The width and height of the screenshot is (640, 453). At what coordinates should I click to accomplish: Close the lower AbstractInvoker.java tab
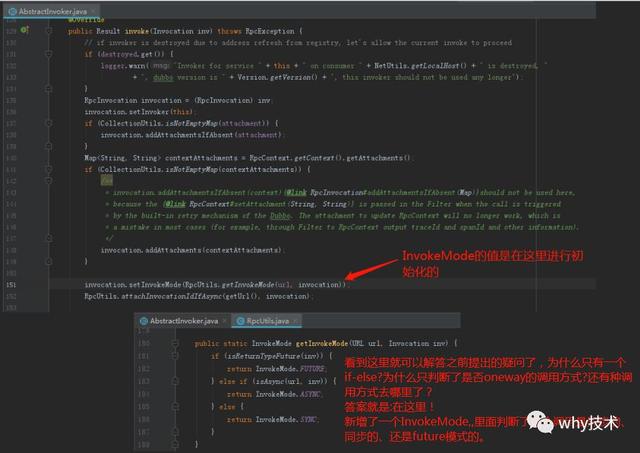(x=224, y=321)
